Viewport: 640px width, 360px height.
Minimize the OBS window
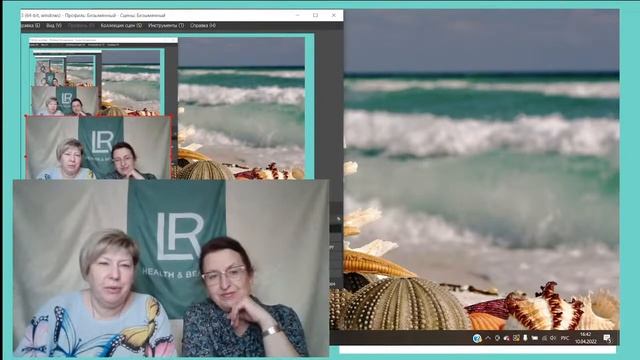tap(297, 15)
